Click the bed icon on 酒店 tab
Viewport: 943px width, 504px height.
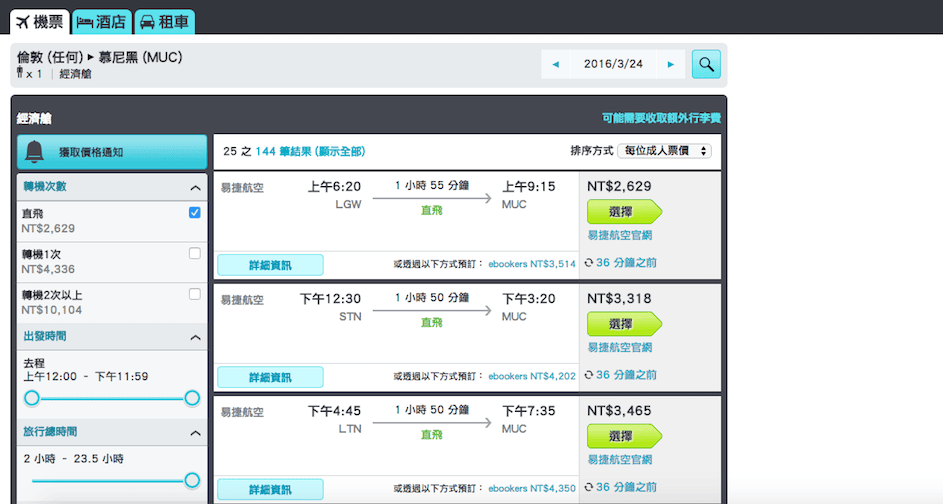(x=85, y=22)
